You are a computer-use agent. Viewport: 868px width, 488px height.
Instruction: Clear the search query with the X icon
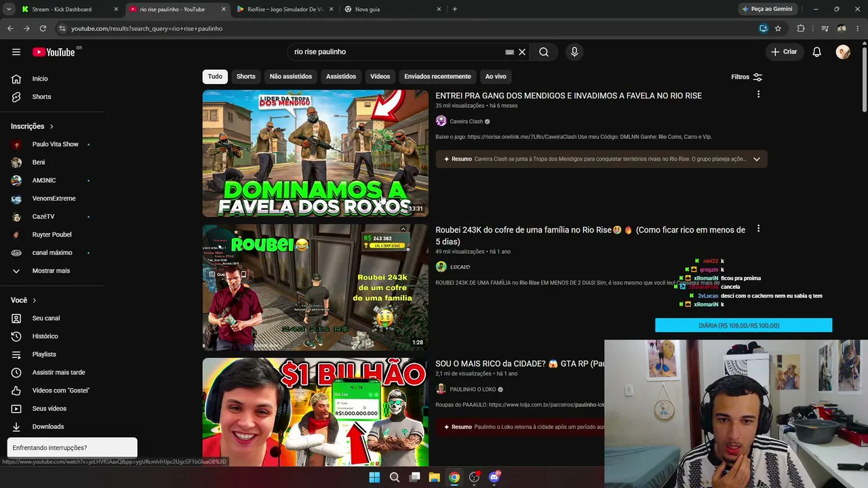522,52
